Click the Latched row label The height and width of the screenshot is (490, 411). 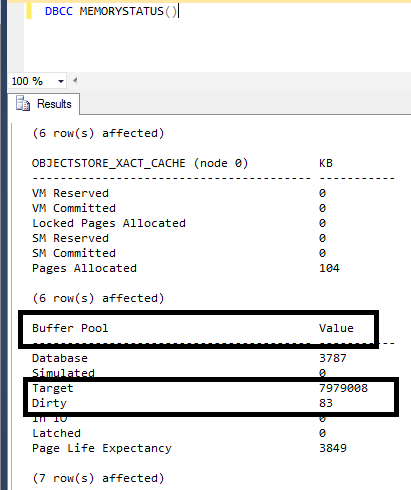click(56, 433)
